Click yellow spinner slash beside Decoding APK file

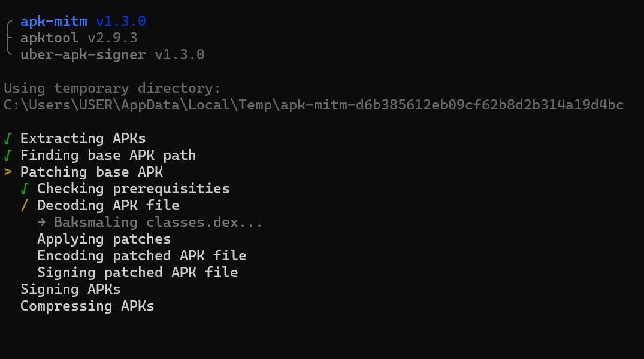click(x=25, y=205)
